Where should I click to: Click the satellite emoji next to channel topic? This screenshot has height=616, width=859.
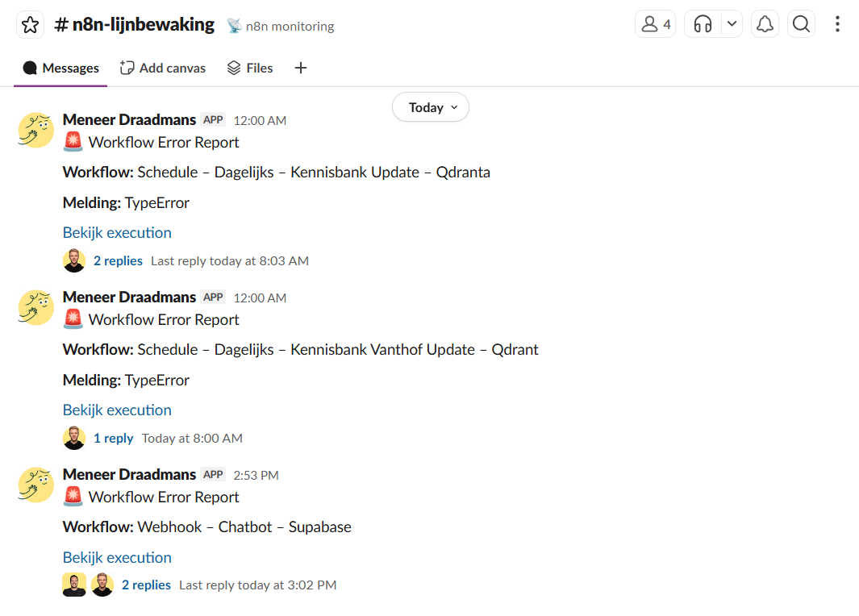click(232, 25)
